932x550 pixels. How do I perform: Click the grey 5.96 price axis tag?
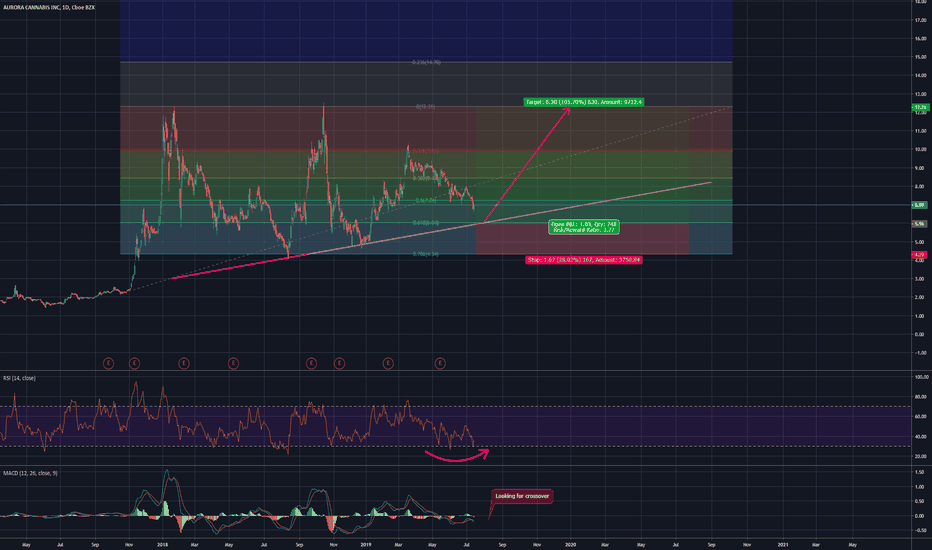[920, 224]
